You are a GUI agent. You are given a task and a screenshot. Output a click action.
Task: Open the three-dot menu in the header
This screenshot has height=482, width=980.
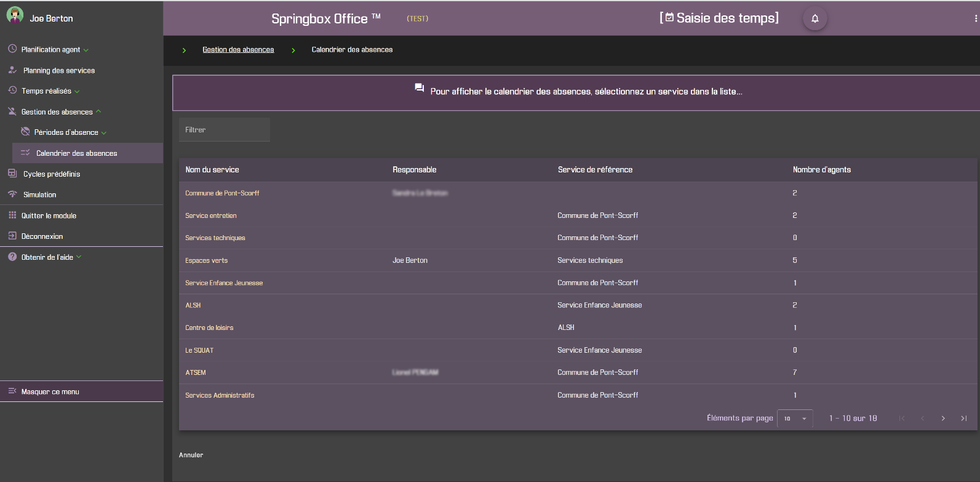(976, 18)
